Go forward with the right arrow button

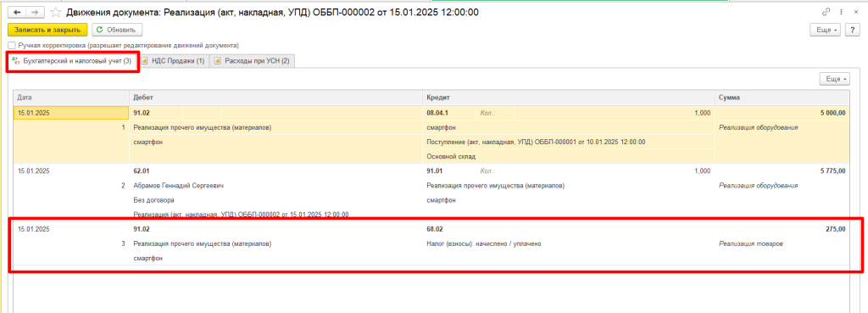tap(35, 12)
